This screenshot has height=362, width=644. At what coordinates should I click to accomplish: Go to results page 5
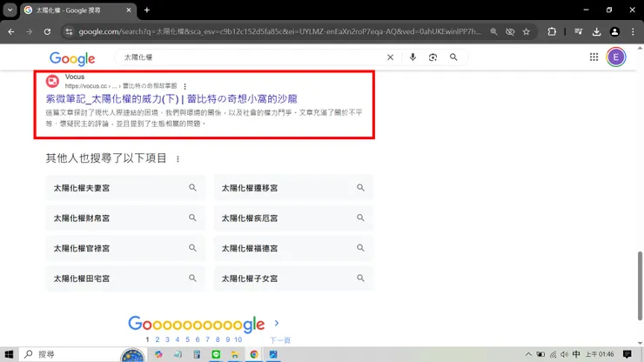[x=187, y=339]
